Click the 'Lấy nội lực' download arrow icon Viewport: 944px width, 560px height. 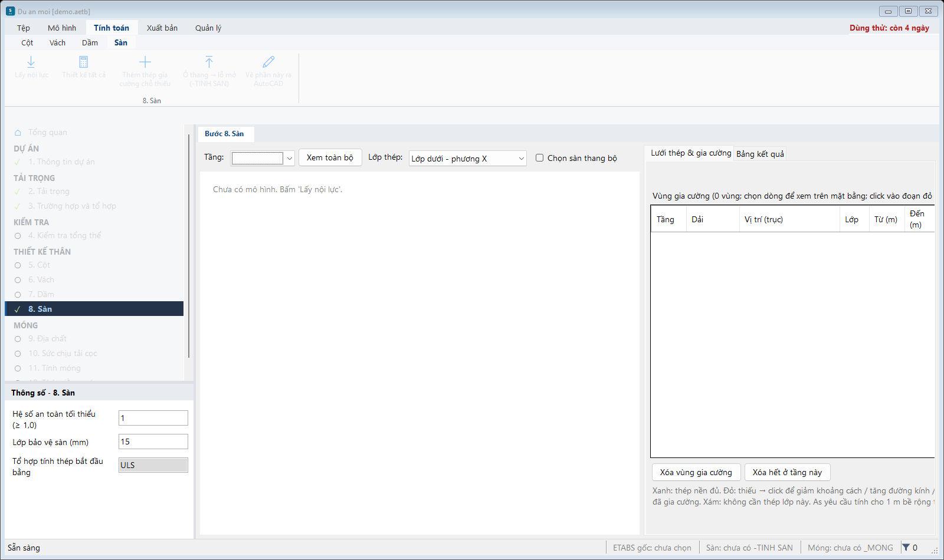(x=31, y=62)
